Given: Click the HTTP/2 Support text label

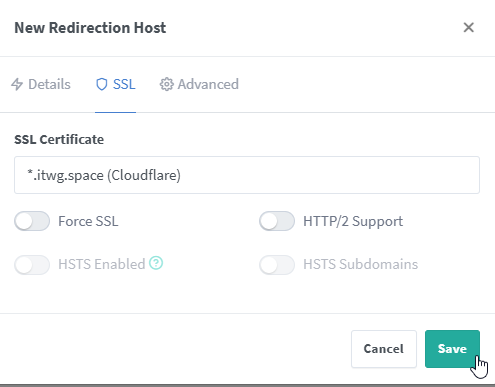Looking at the screenshot, I should (x=353, y=221).
